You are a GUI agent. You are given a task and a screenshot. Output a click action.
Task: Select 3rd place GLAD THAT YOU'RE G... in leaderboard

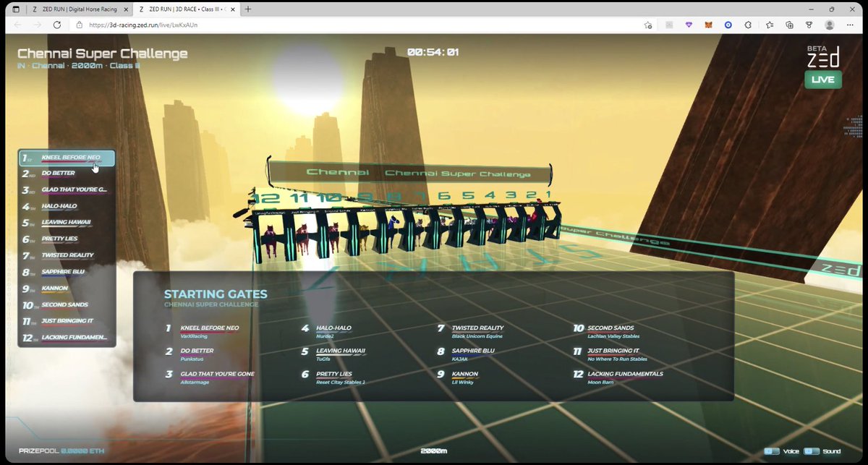point(67,191)
